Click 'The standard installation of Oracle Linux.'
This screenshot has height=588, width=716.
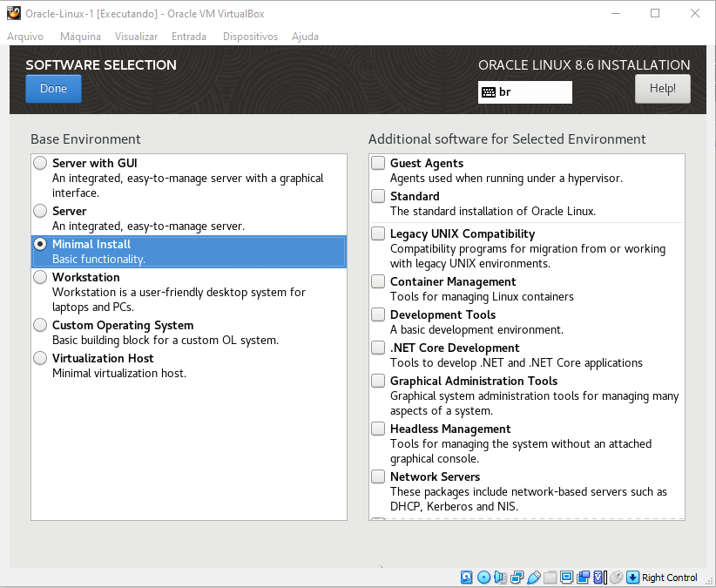493,212
